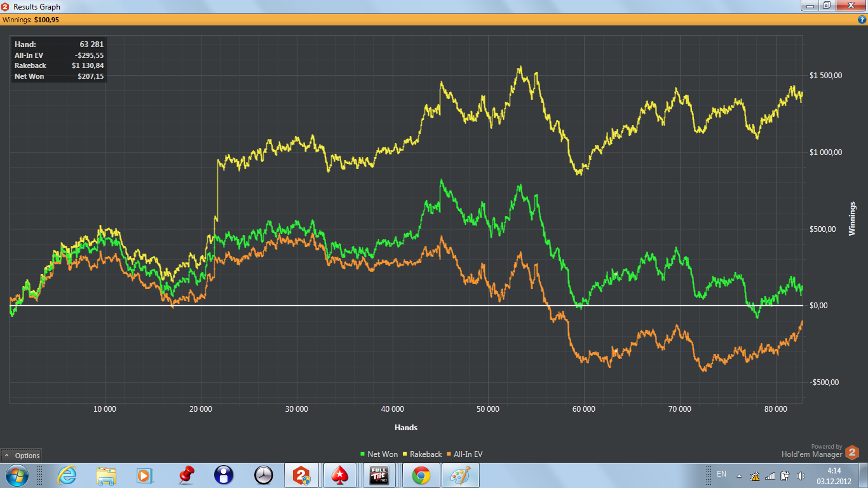This screenshot has width=868, height=488.
Task: Click the "20 000" hands axis label
Action: coord(201,410)
